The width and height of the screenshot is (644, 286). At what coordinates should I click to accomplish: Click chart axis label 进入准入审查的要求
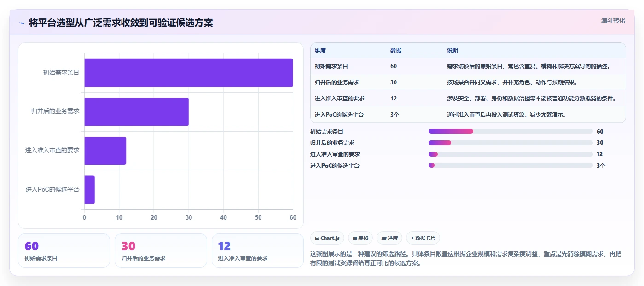(x=52, y=150)
